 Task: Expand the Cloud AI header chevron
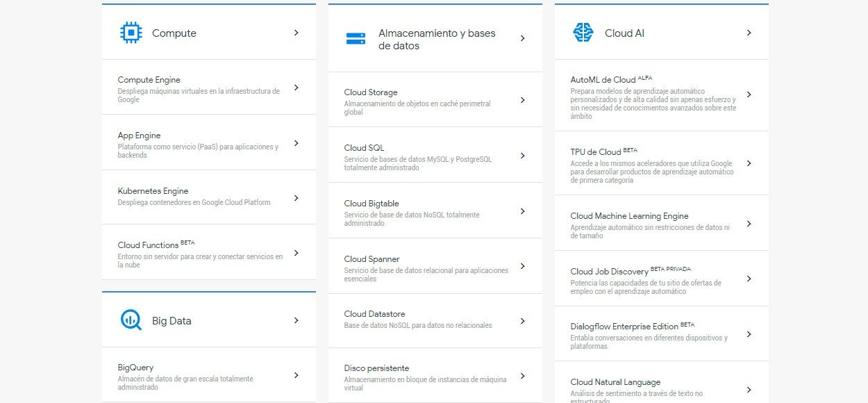[x=749, y=33]
